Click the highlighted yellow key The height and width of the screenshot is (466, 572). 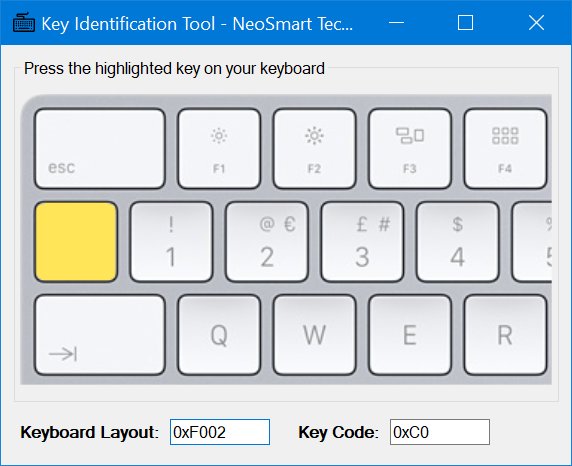click(x=76, y=242)
